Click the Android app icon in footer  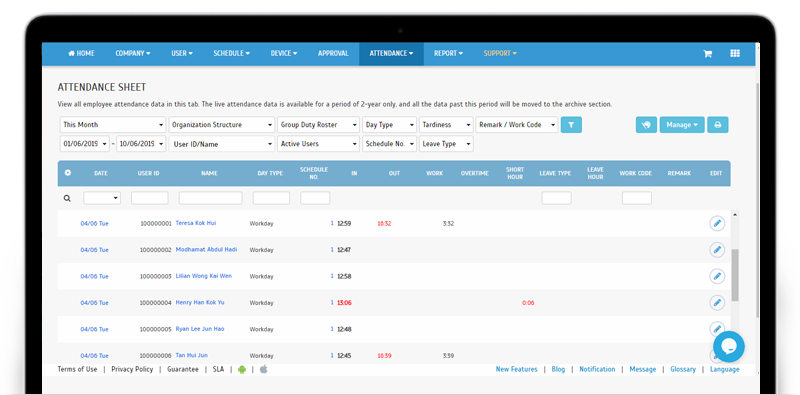pos(242,369)
